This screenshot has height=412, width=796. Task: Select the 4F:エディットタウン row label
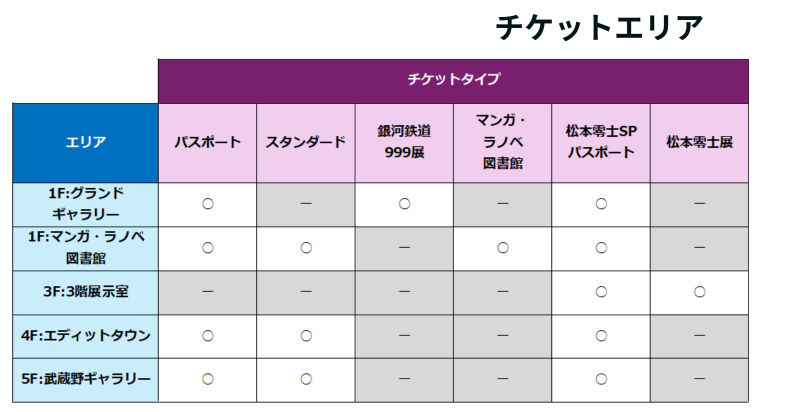(x=85, y=336)
